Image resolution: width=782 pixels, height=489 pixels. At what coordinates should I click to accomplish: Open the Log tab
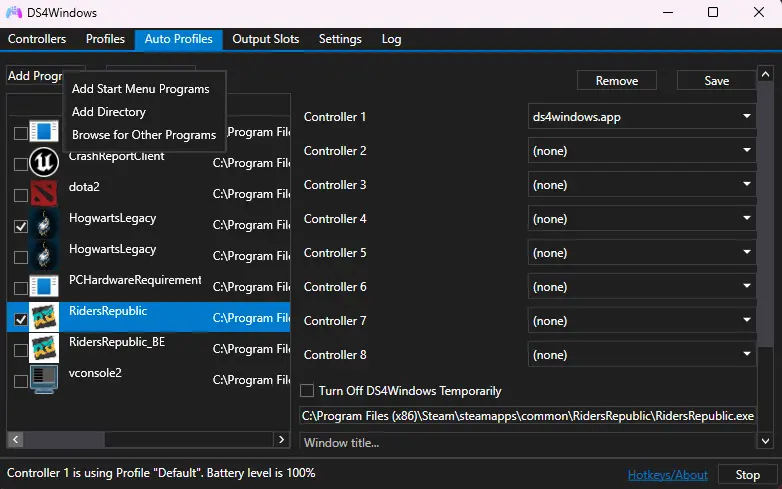click(391, 39)
